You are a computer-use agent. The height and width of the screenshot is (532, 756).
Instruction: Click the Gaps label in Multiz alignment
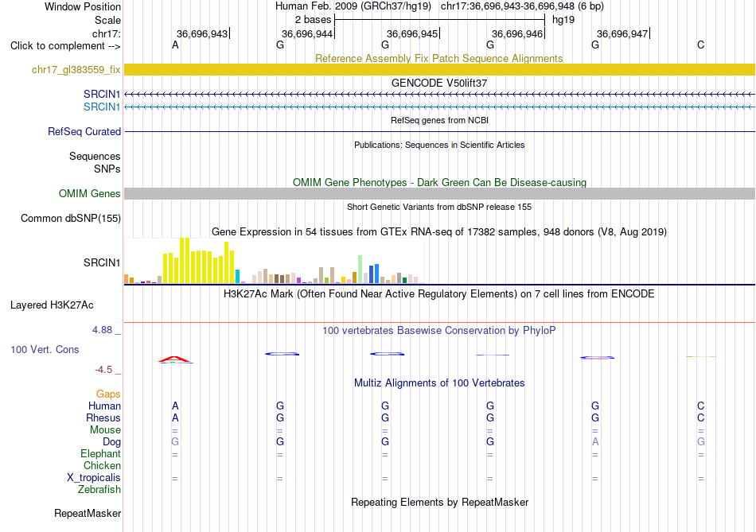(108, 394)
